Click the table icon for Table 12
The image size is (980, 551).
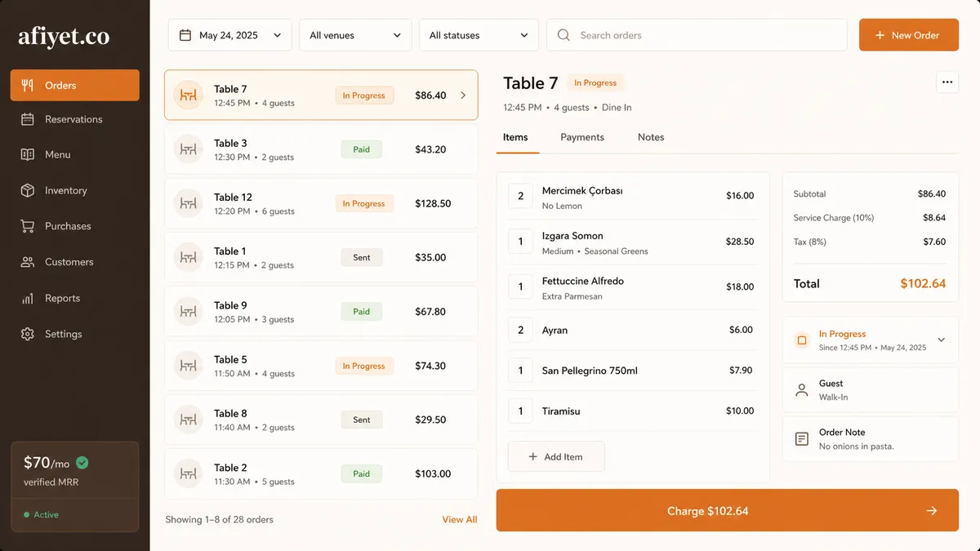[x=189, y=203]
